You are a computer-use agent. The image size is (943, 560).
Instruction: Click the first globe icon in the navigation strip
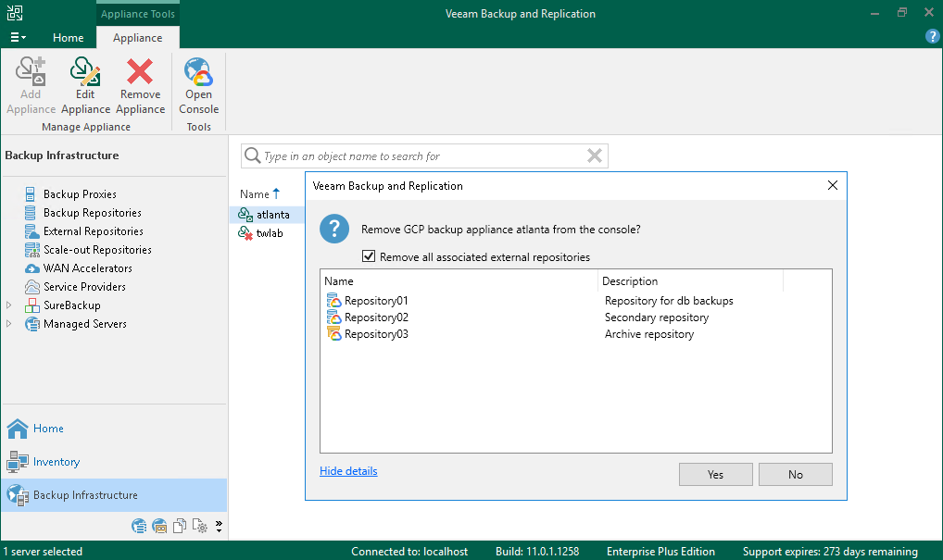point(139,527)
